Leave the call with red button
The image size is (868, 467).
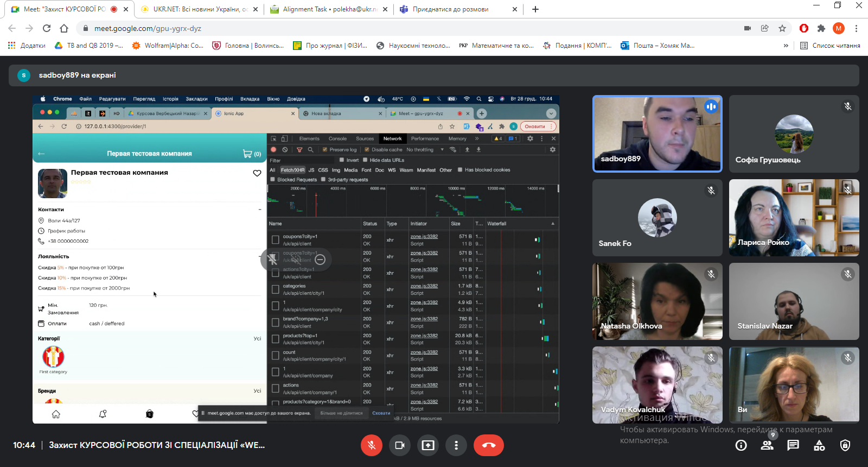pyautogui.click(x=489, y=445)
